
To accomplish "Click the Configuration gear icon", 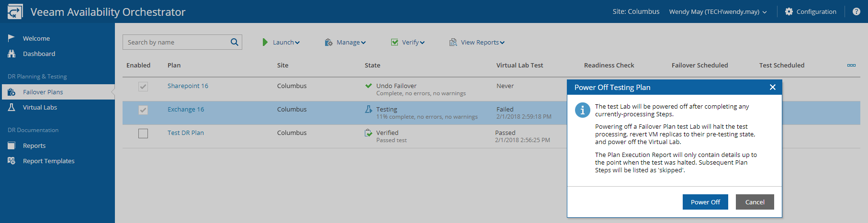I will [x=789, y=11].
